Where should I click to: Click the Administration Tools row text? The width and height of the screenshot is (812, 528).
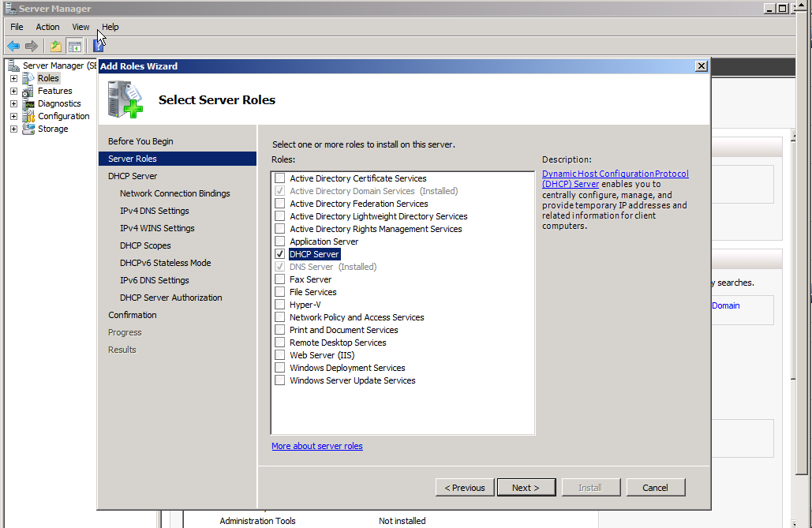point(257,521)
